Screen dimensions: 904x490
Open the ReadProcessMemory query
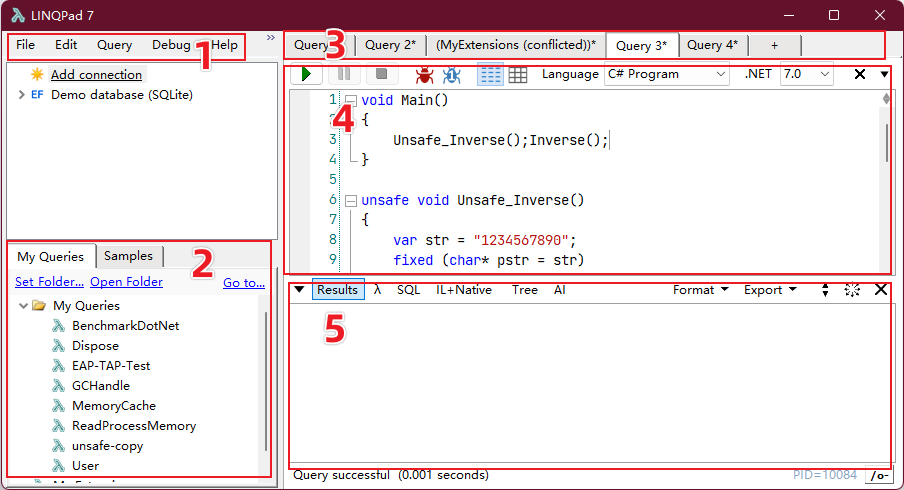point(134,426)
